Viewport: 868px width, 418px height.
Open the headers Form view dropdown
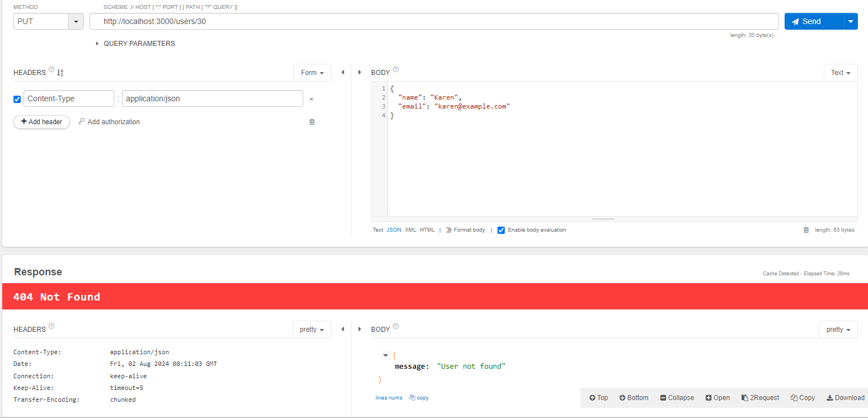312,73
